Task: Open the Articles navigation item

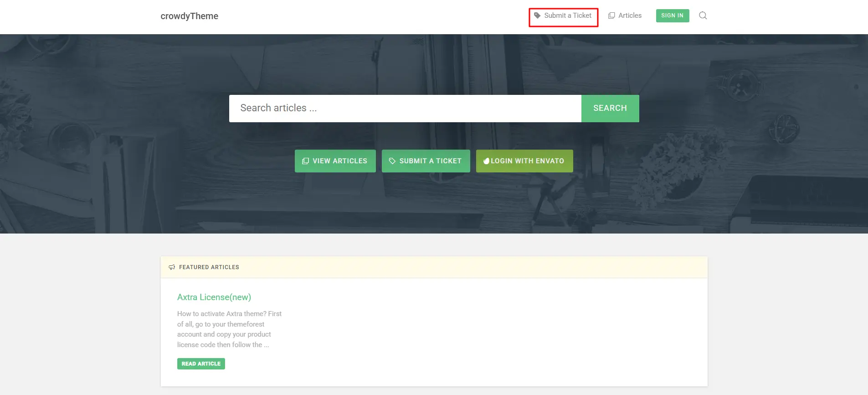Action: click(x=625, y=16)
